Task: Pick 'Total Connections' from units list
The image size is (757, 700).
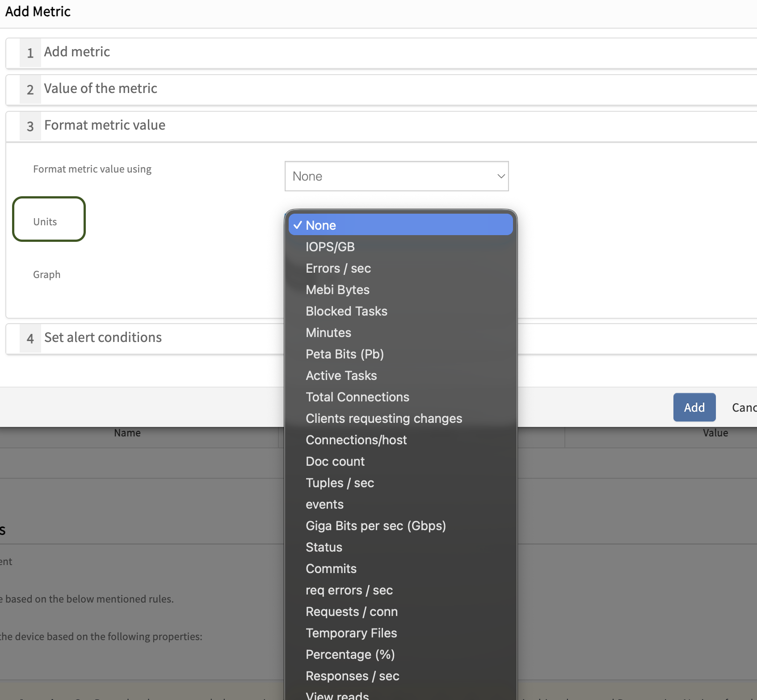Action: (x=357, y=397)
